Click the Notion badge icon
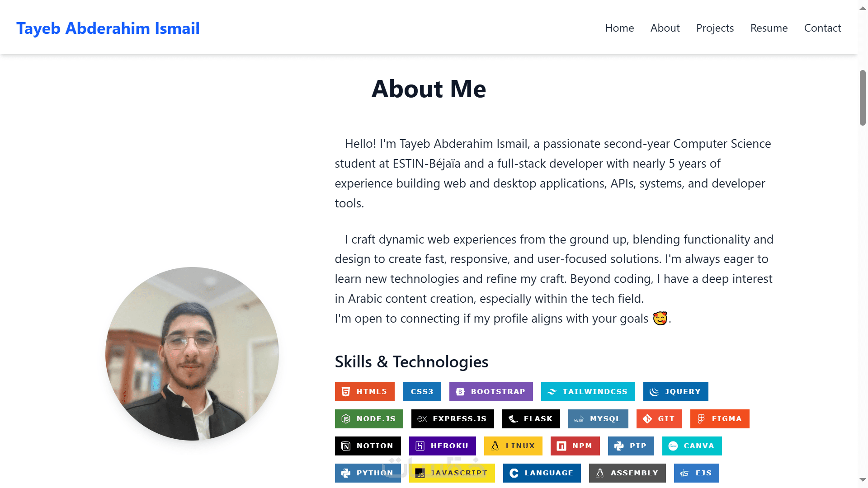Screen dimensions: 868x488 click(346, 446)
